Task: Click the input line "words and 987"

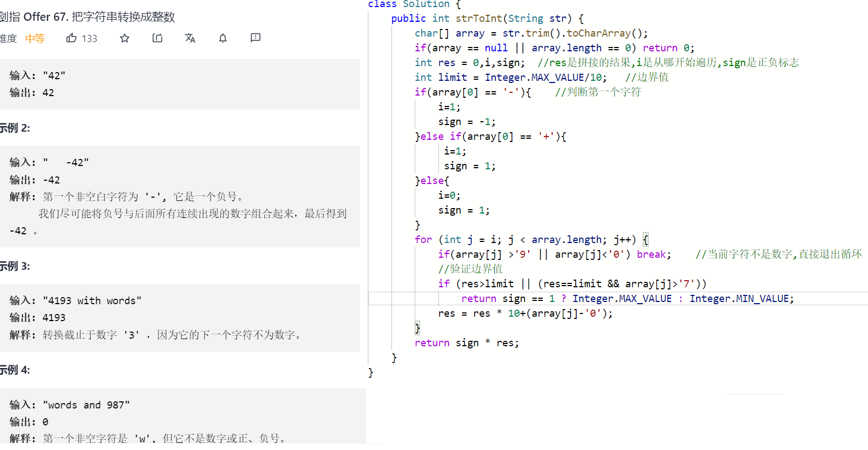Action: click(x=70, y=405)
